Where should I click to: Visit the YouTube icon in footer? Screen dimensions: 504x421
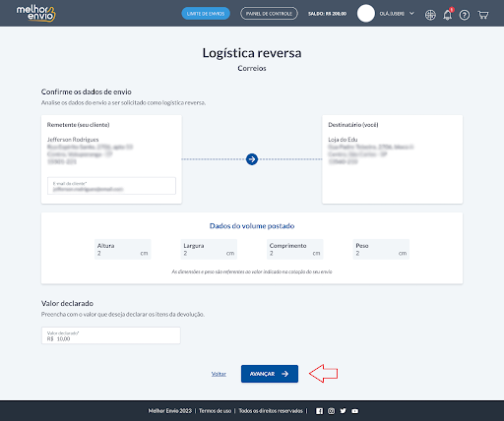[x=355, y=411]
